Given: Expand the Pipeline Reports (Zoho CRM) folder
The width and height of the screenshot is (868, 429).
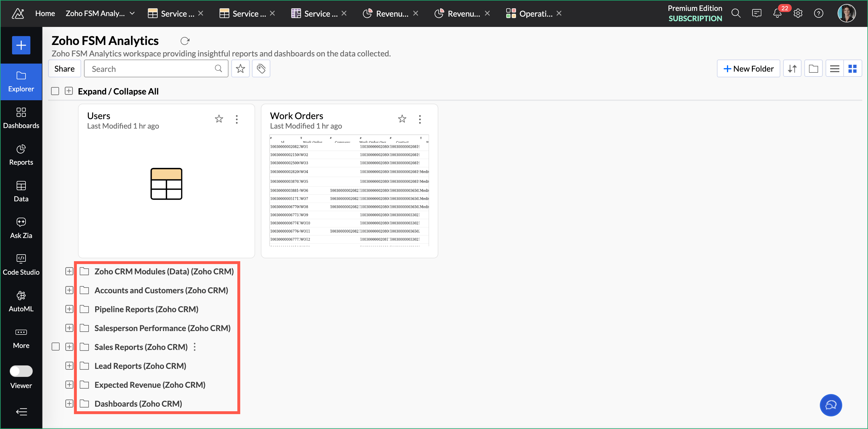Looking at the screenshot, I should pyautogui.click(x=69, y=309).
